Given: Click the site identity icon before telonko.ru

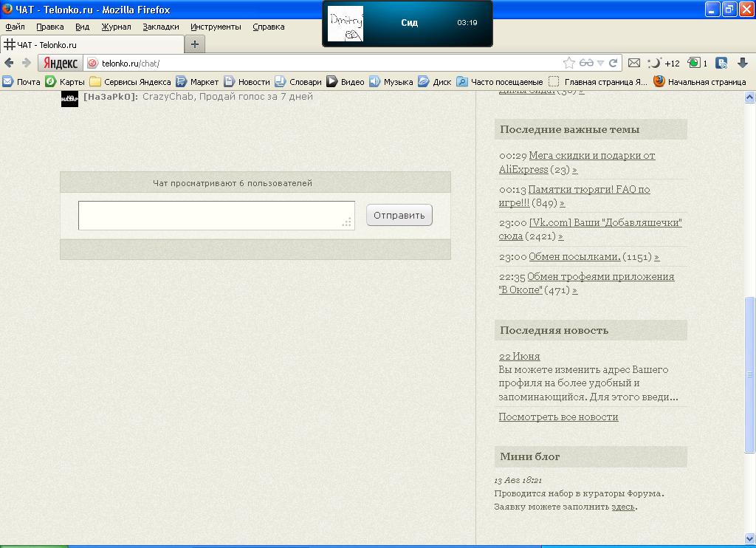Looking at the screenshot, I should [x=92, y=64].
